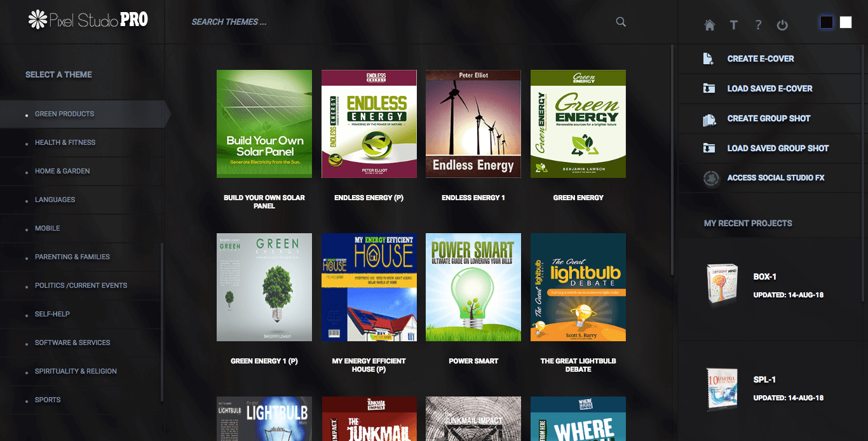
Task: Open the teal 'Where' cover thumbnail
Action: tap(578, 419)
